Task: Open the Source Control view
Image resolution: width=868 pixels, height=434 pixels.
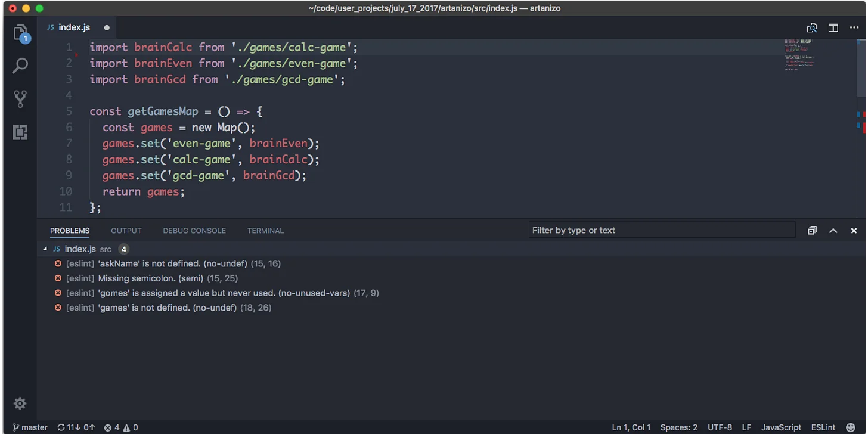Action: (20, 99)
